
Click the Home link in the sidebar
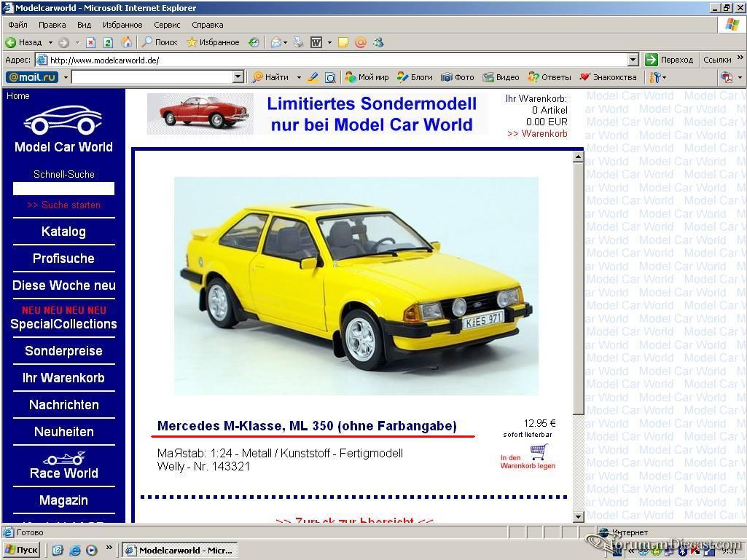click(x=18, y=95)
